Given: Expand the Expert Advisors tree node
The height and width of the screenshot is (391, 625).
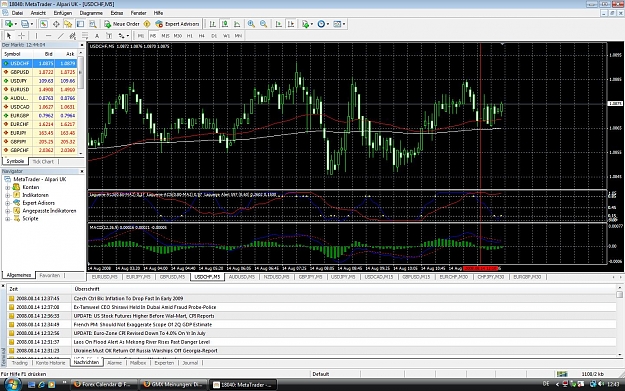Looking at the screenshot, I should (x=7, y=203).
